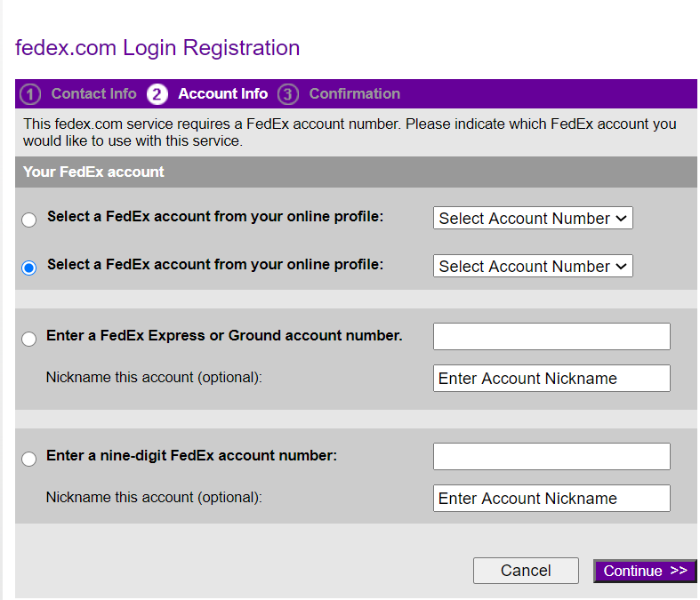Click the 'This fedex.com service requires' instruction text

click(350, 132)
